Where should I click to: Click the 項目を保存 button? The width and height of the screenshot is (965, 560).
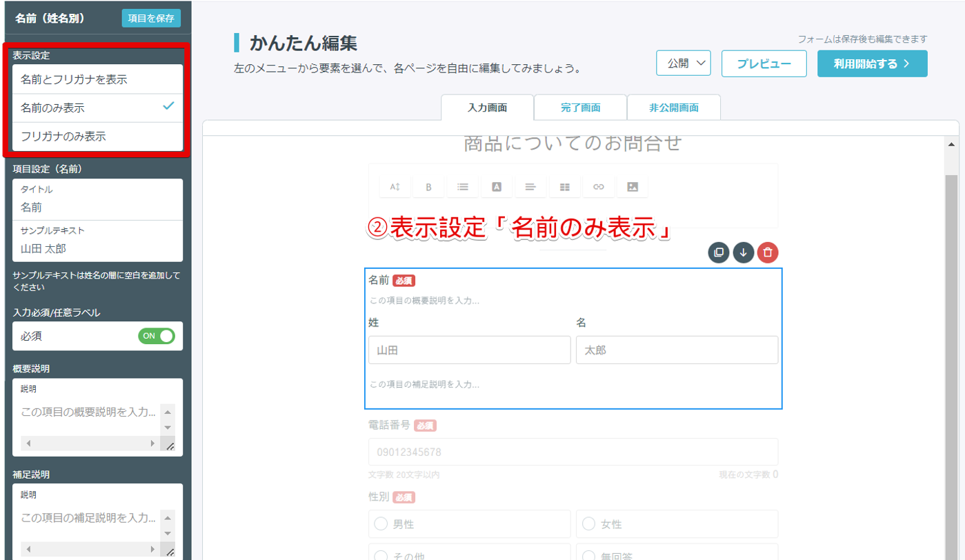tap(151, 18)
